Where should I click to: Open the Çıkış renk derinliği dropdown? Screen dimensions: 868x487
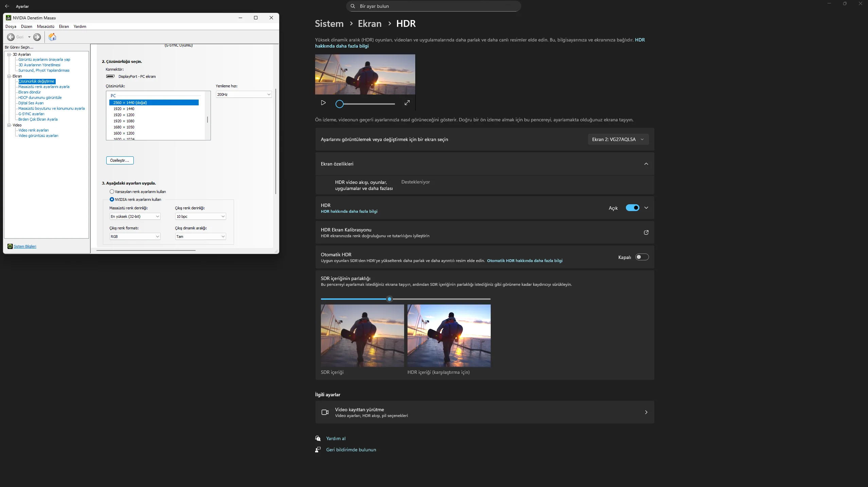point(200,216)
